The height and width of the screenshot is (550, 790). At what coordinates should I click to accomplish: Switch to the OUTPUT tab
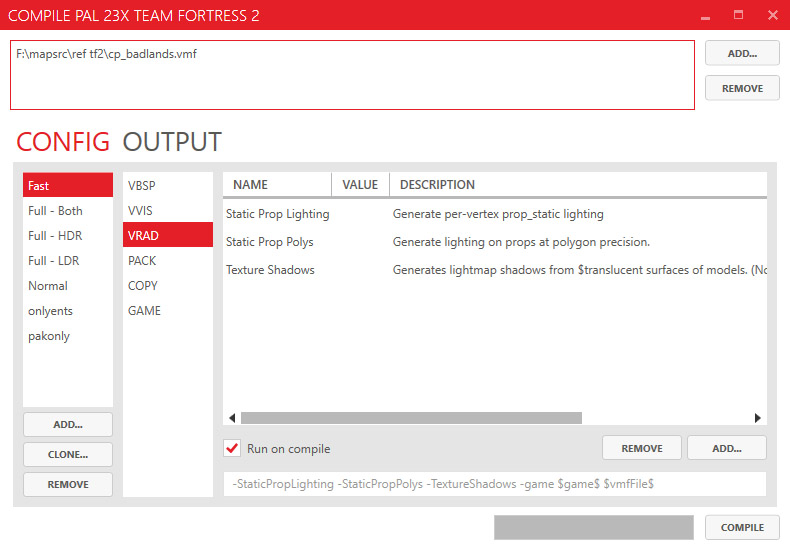click(172, 142)
